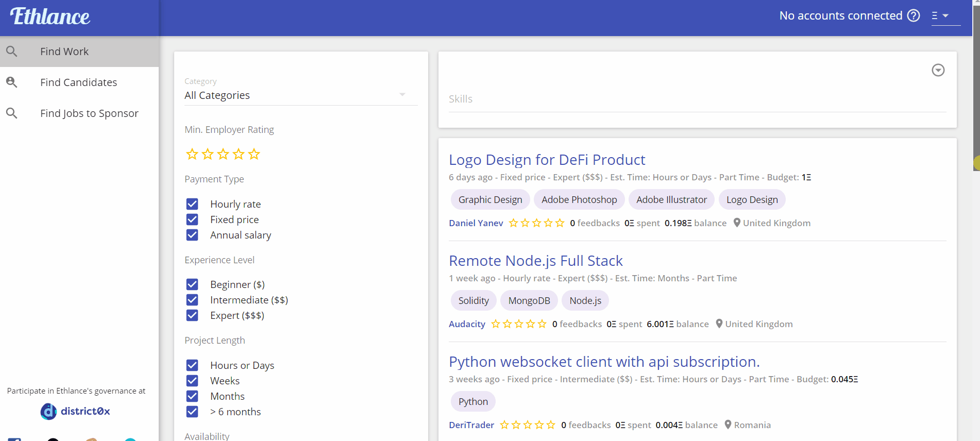This screenshot has width=980, height=441.
Task: Click location pin on Audacity's row
Action: point(719,324)
